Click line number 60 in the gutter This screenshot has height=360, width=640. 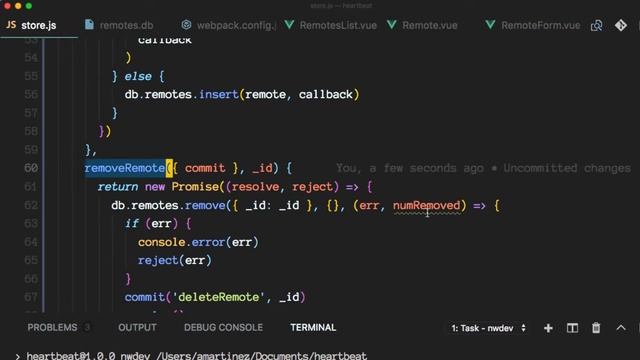point(31,168)
